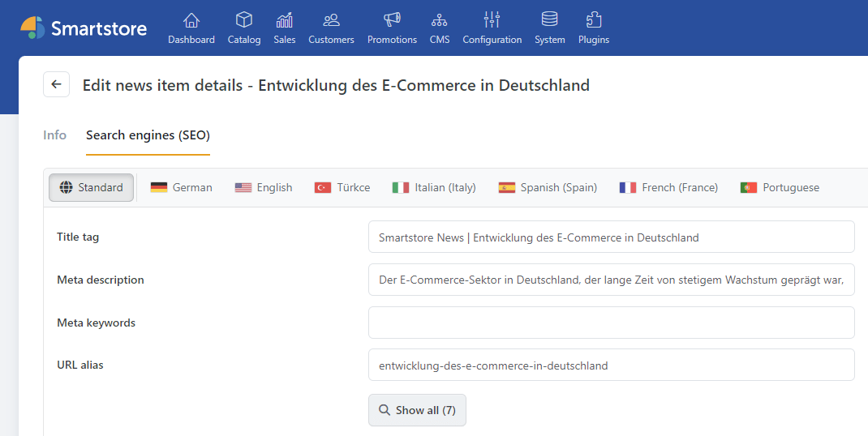
Task: Go back using the arrow button
Action: pos(56,84)
